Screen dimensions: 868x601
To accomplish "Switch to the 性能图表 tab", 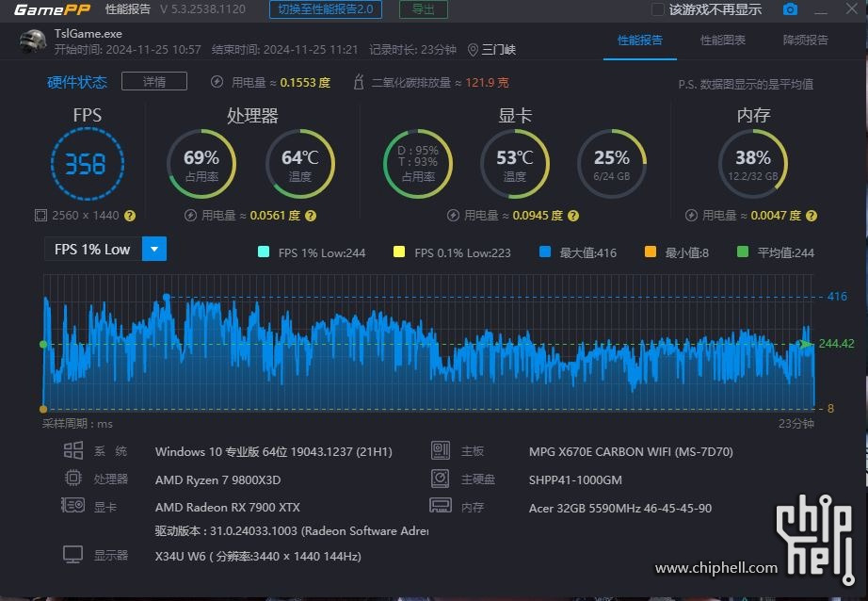I will pyautogui.click(x=723, y=41).
